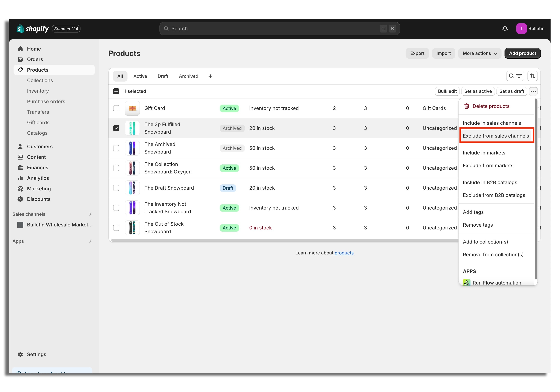Check The Inventory Not Tracked Snowboard checkbox
The image size is (560, 392).
coord(116,208)
